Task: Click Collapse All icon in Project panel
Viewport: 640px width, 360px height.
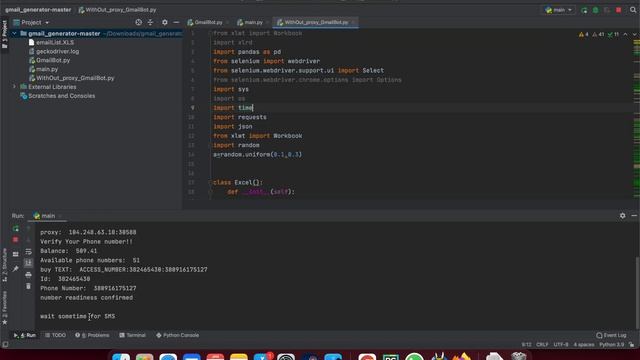Action: tap(151, 22)
